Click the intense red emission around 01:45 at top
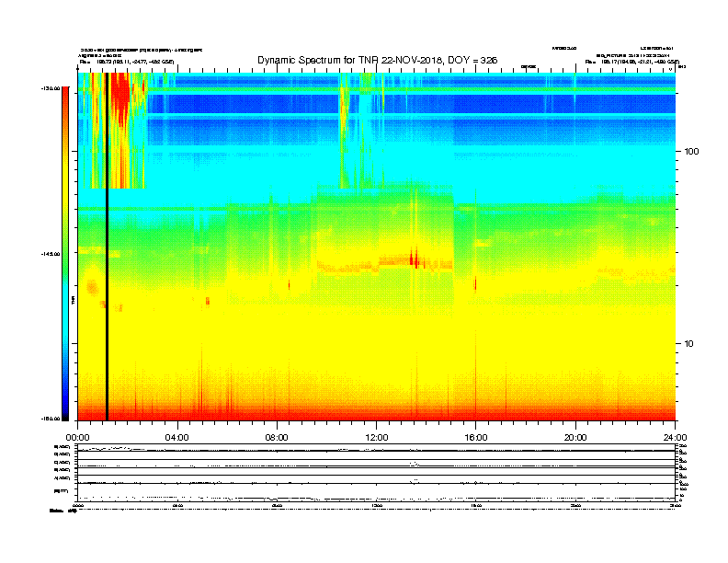Image resolution: width=728 pixels, height=563 pixels. 121,96
